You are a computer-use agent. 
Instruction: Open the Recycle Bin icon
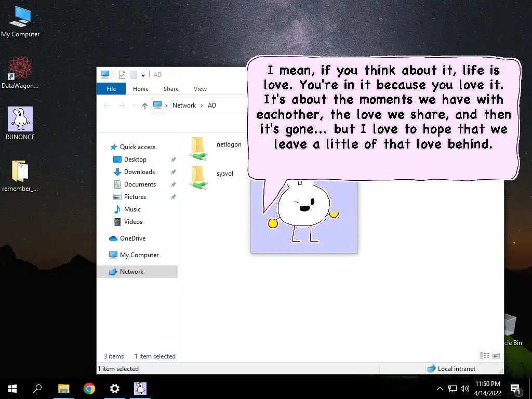tap(512, 330)
